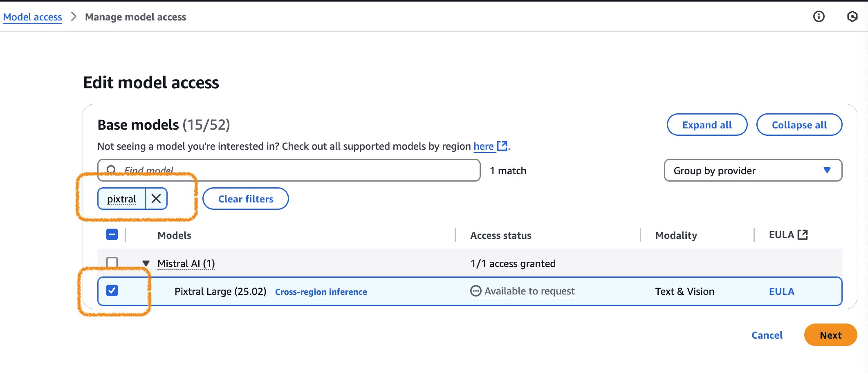Click the Manage model access breadcrumb item
The width and height of the screenshot is (868, 373).
coord(135,17)
